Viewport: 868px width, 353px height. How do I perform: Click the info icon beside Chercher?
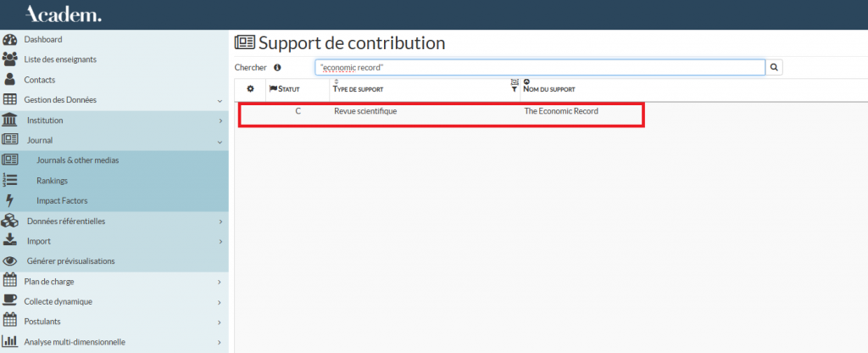click(x=277, y=68)
